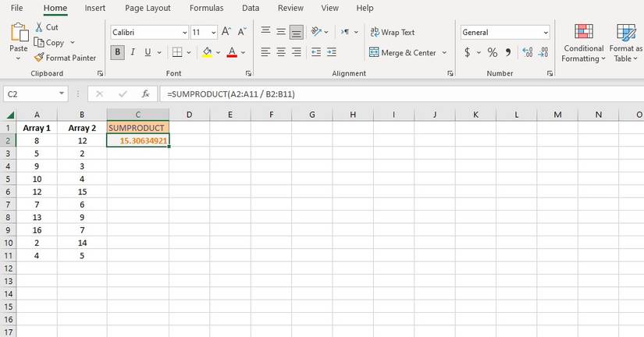Click text direction icon
This screenshot has width=644, height=337.
coord(344,32)
